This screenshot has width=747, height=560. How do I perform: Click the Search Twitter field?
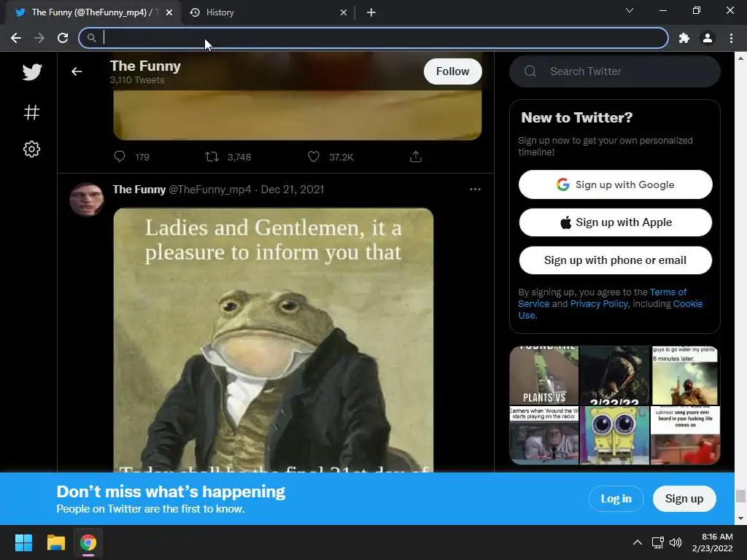pyautogui.click(x=614, y=71)
